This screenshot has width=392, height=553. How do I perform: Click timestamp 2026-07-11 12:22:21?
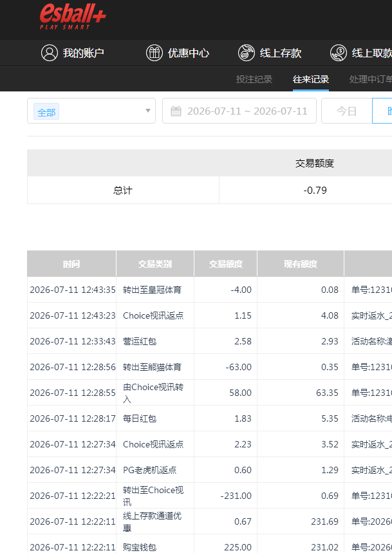click(73, 496)
